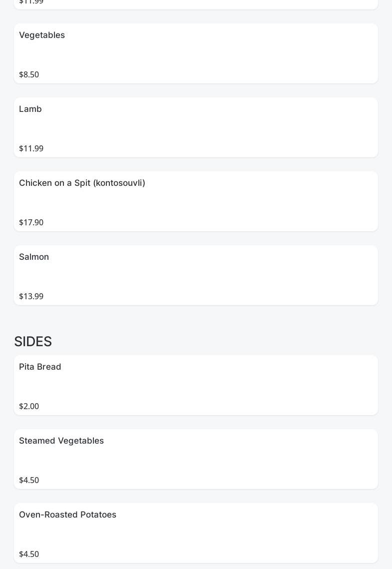Select the $17.90 chicken price

tap(31, 222)
